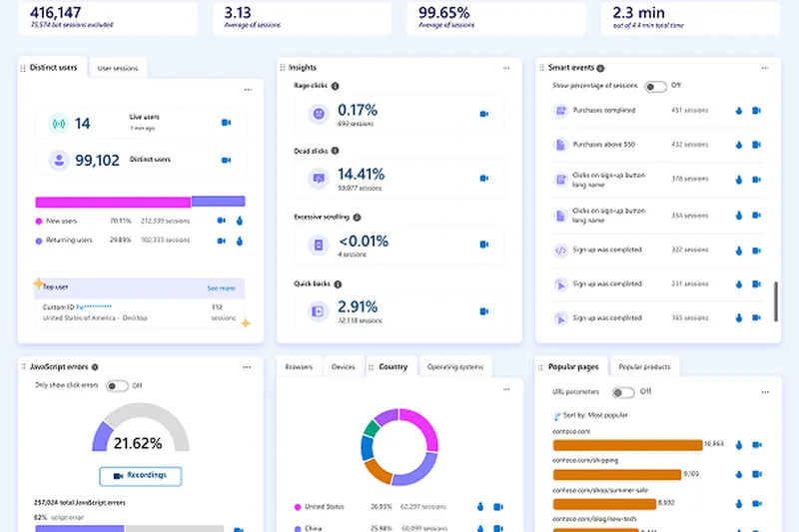Click info icon next to Excessive scrolling
The width and height of the screenshot is (799, 532).
[358, 217]
